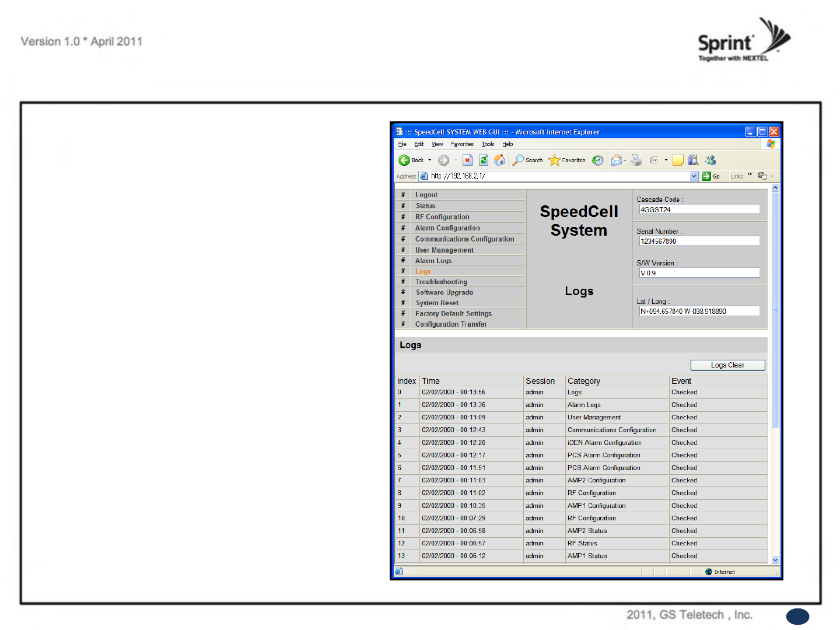Open the Communications Configuration link
The height and width of the screenshot is (630, 840).
[465, 239]
